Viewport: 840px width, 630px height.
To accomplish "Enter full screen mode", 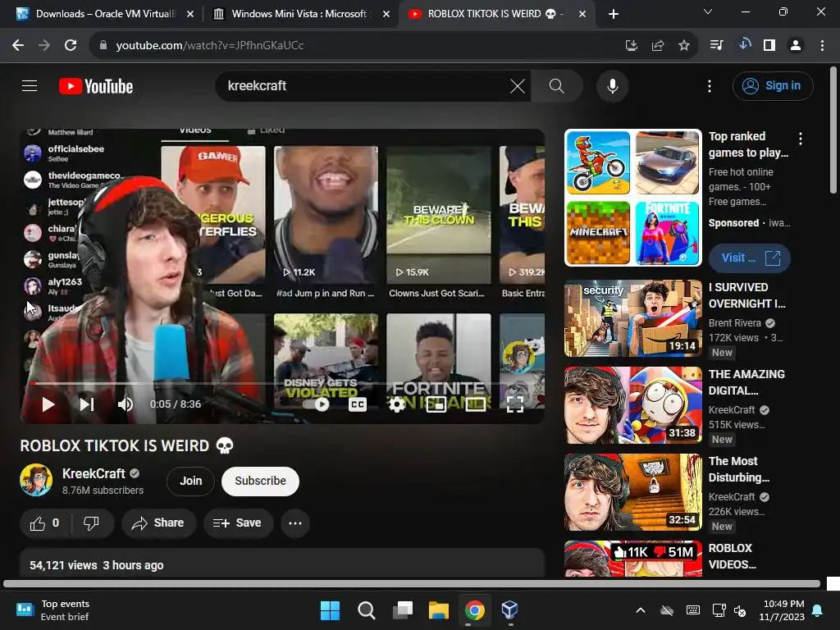I will click(515, 404).
